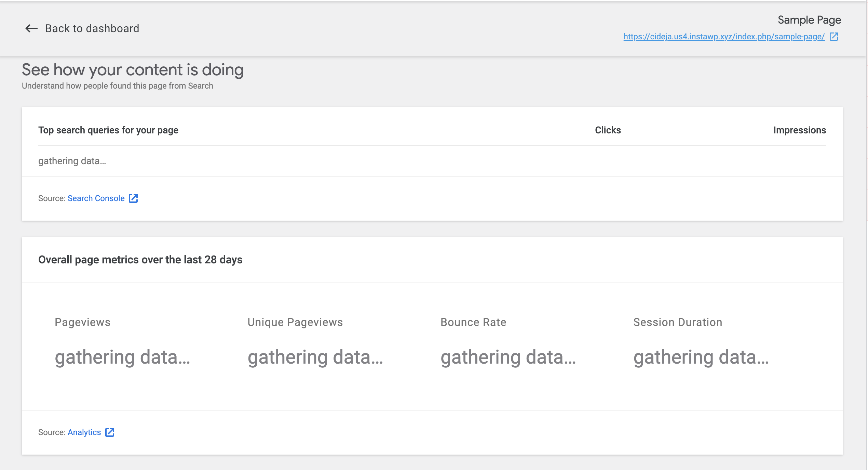
Task: Select the Session Duration metric label
Action: coord(678,322)
